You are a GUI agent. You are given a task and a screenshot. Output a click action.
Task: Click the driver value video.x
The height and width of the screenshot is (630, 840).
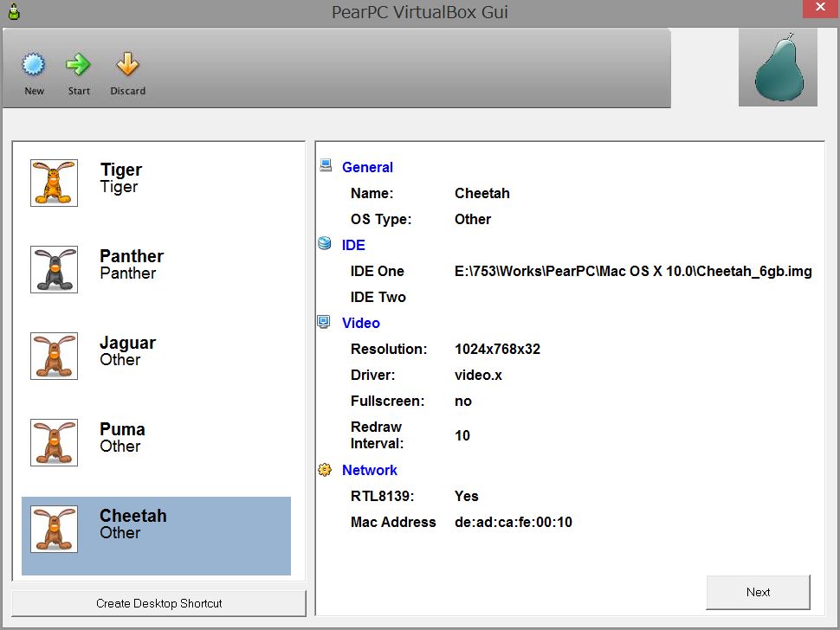pos(478,376)
